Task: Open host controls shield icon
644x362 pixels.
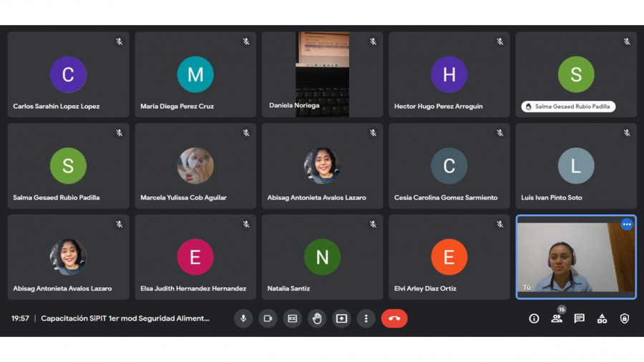Action: [624, 318]
